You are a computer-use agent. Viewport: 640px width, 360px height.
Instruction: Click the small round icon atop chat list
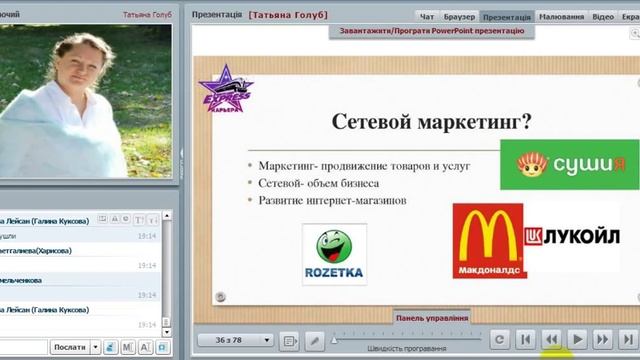[126, 220]
